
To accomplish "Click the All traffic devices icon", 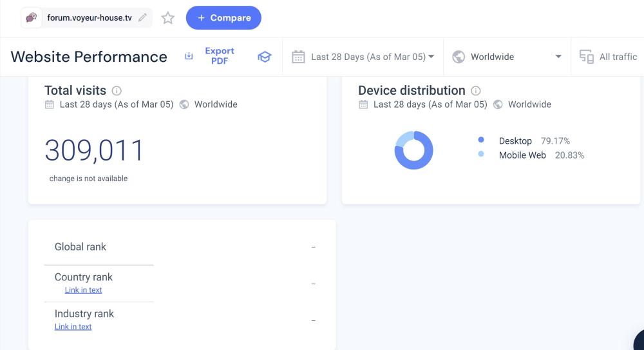I will (x=586, y=57).
